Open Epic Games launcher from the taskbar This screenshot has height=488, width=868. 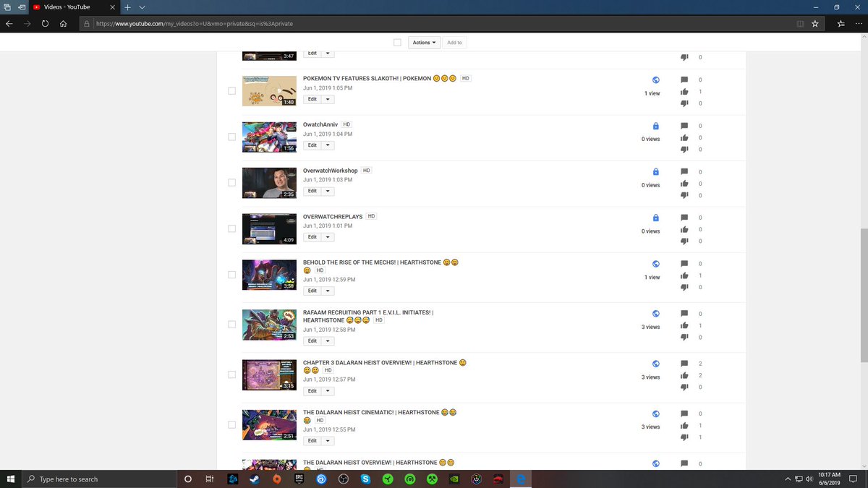(x=299, y=479)
